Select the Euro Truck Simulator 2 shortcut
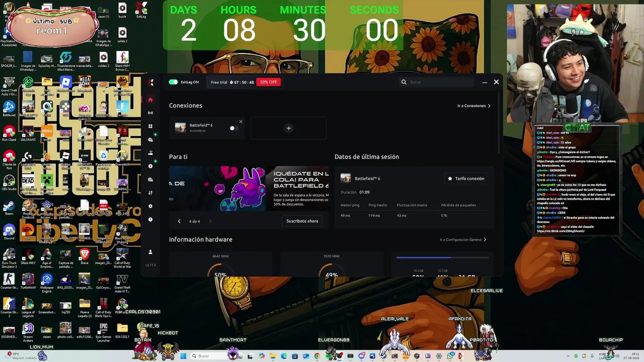The image size is (644, 362). point(9,258)
